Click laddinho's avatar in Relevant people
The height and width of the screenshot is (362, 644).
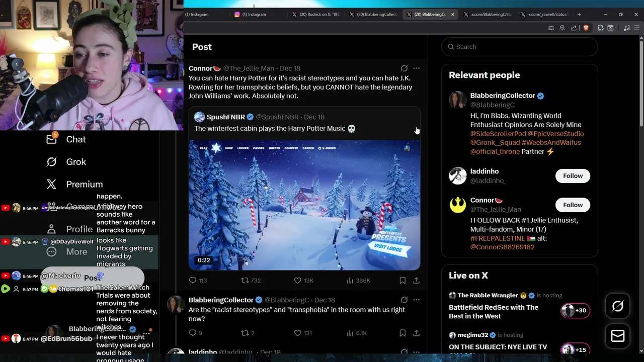(x=458, y=175)
